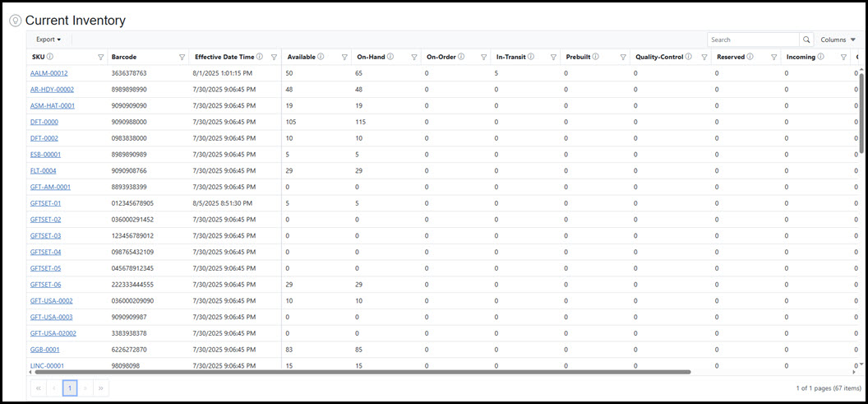Open the GFT-USA-0002 SKU link
868x404 pixels.
pyautogui.click(x=51, y=301)
